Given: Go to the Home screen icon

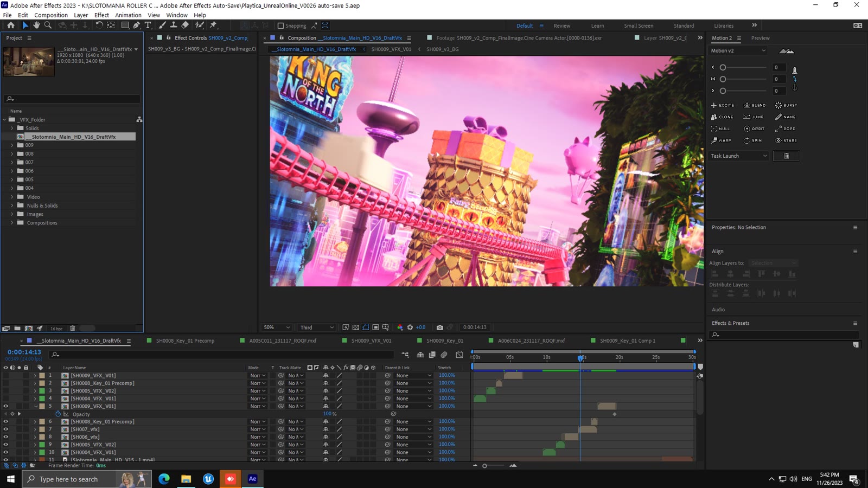Looking at the screenshot, I should pyautogui.click(x=11, y=25).
